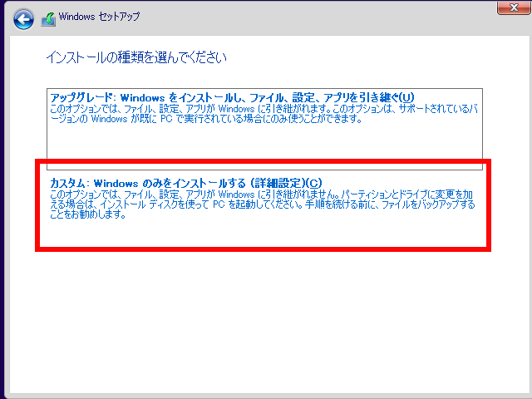Click the upgrade description line starting with ジョンの Windows
Screen dimensions: 532x399
click(x=205, y=119)
